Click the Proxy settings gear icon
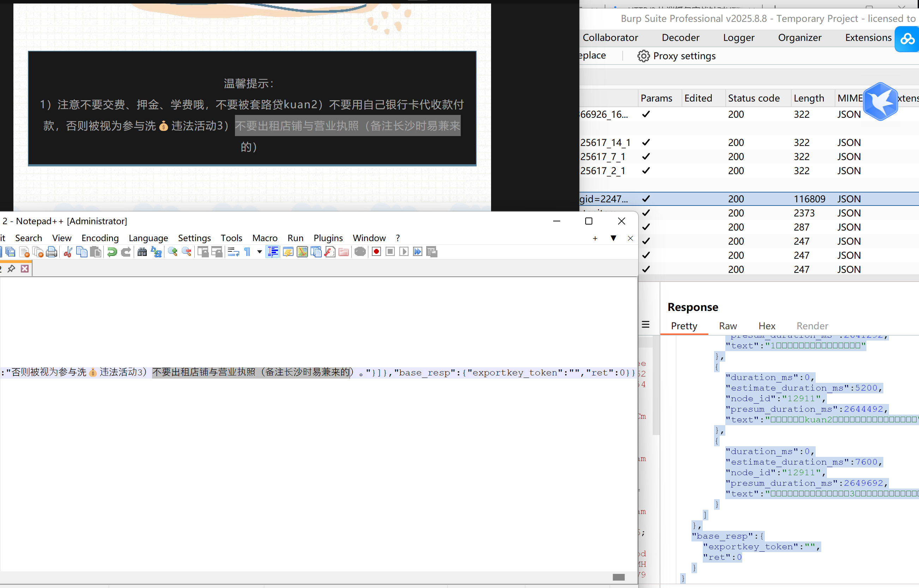This screenshot has height=588, width=919. click(643, 56)
